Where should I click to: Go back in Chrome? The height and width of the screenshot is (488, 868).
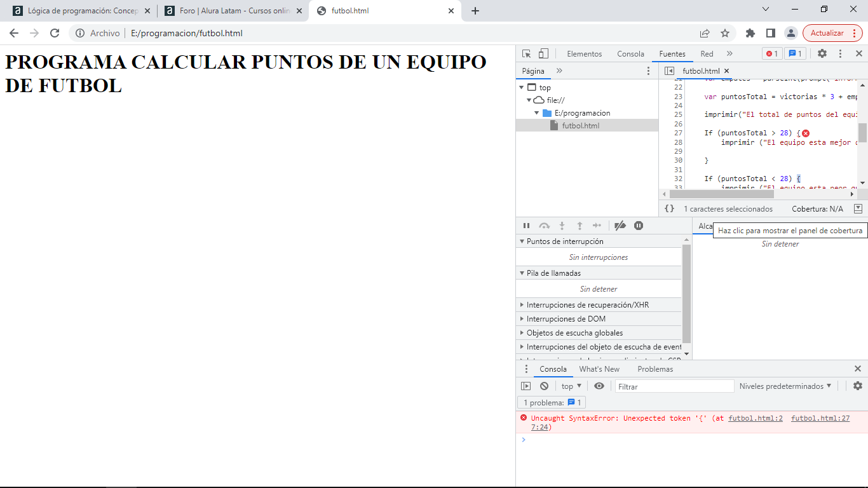tap(14, 33)
